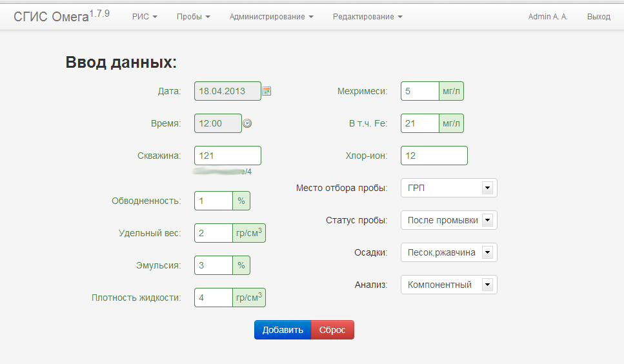Click the Место отбора пробы label
Screen dimensions: 624x364
pyautogui.click(x=342, y=188)
